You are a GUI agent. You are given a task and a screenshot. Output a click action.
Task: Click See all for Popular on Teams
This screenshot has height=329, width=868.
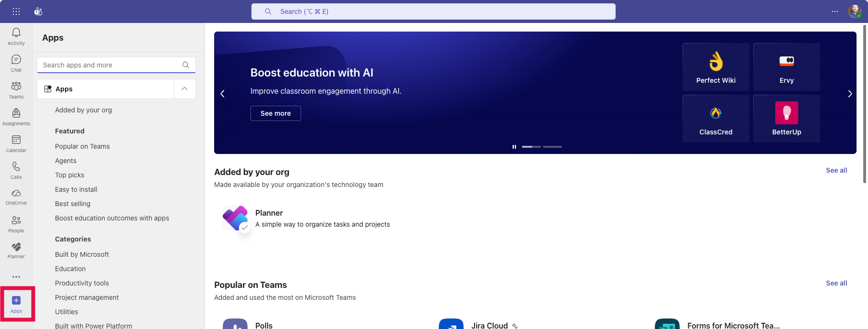point(836,283)
